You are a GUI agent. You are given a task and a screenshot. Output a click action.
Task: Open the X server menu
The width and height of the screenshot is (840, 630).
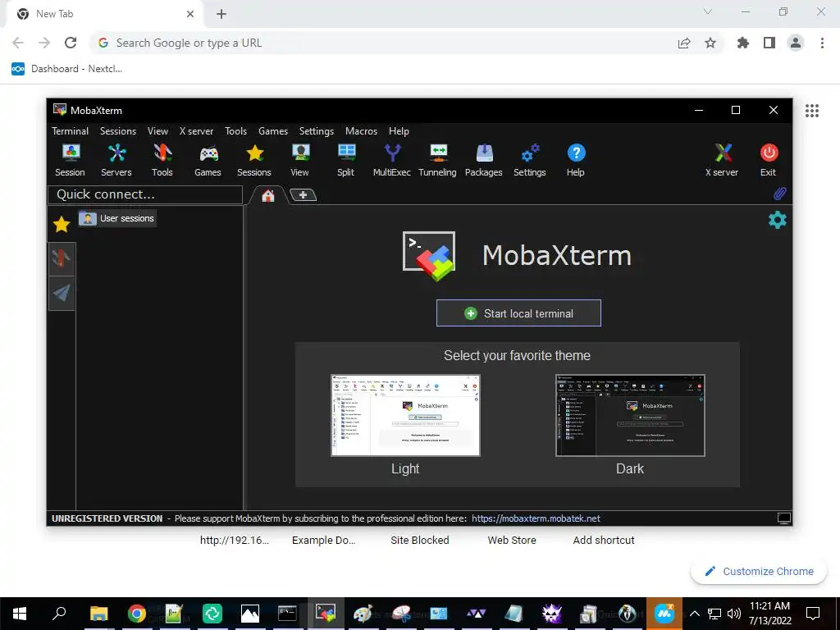tap(196, 130)
